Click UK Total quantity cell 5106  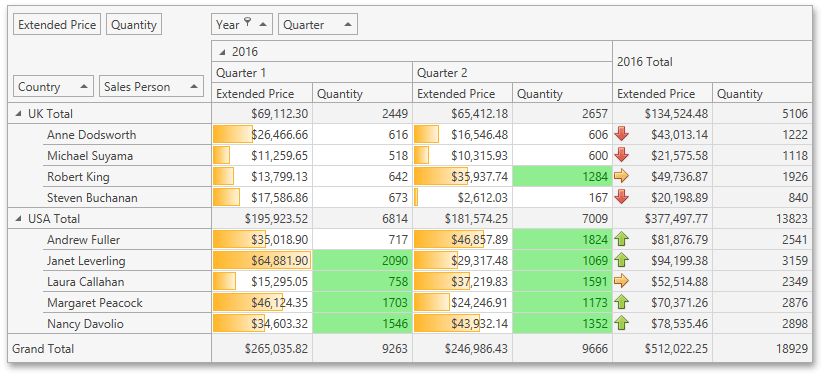tap(762, 113)
